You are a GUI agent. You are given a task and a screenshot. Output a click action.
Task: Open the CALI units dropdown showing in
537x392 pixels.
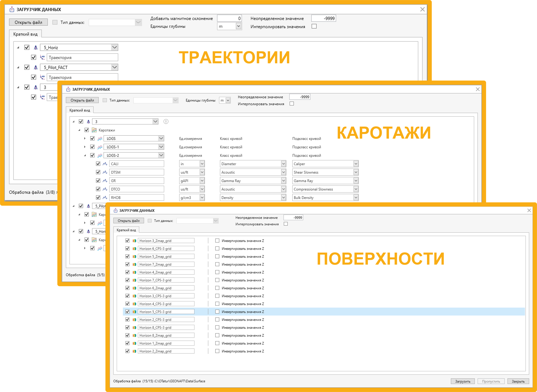(202, 164)
